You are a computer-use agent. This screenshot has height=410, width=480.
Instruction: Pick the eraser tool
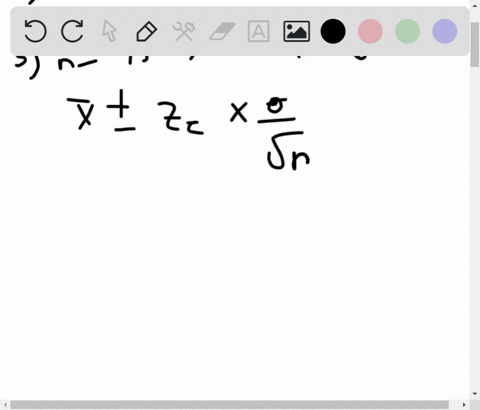coord(222,31)
